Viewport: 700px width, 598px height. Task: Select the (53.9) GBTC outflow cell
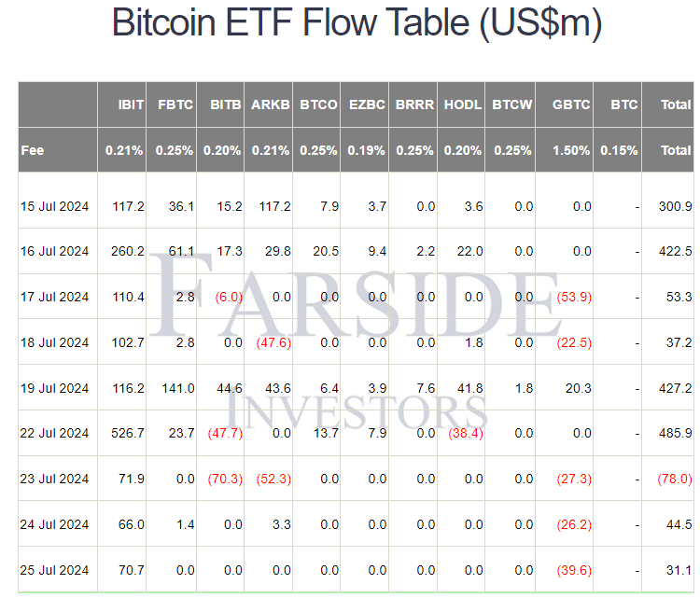pyautogui.click(x=574, y=297)
